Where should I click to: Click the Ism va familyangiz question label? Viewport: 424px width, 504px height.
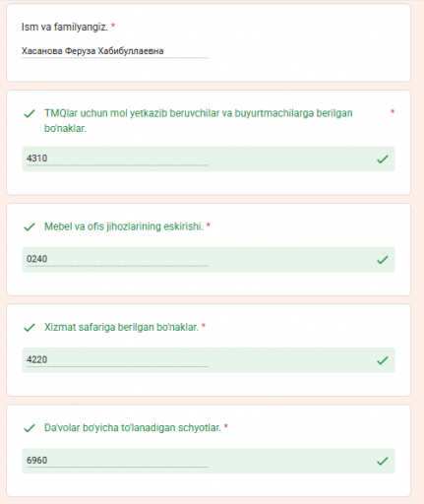click(65, 27)
